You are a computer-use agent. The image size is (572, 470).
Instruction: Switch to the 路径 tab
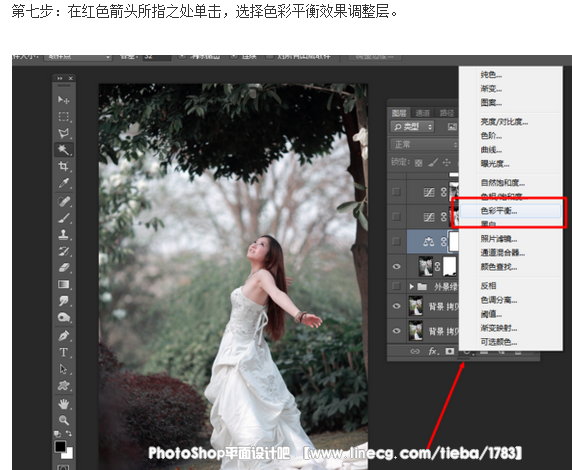pyautogui.click(x=447, y=113)
